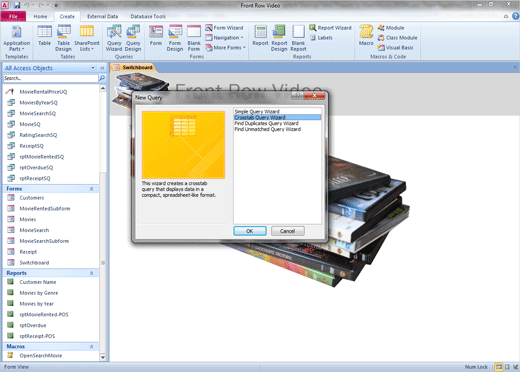Collapse the Forms group in navigation pane
The height and width of the screenshot is (372, 520).
click(91, 189)
